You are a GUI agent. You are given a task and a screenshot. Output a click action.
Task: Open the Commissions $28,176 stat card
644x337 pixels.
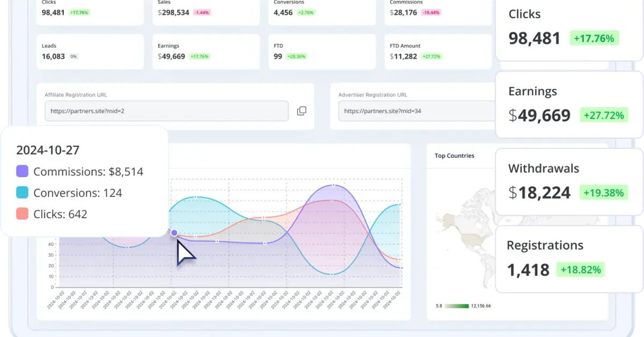[x=438, y=12]
